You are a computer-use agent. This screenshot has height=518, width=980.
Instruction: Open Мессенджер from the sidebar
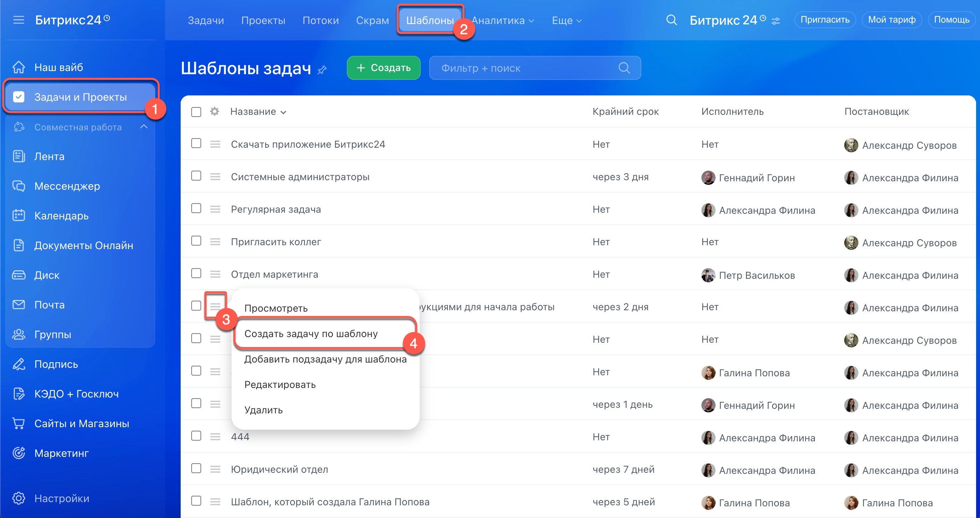(67, 186)
